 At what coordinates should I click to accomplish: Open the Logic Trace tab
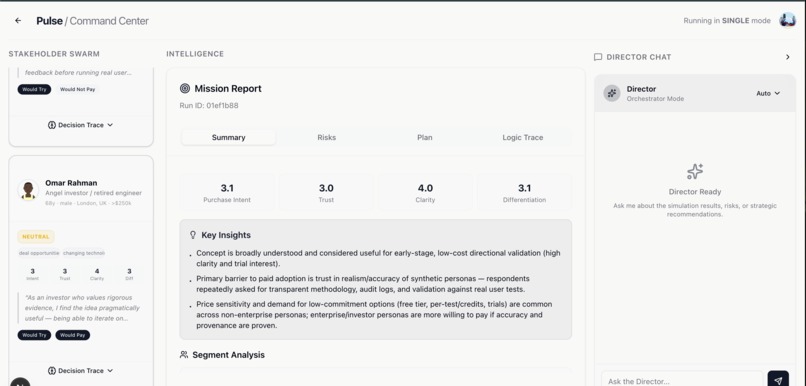[523, 137]
